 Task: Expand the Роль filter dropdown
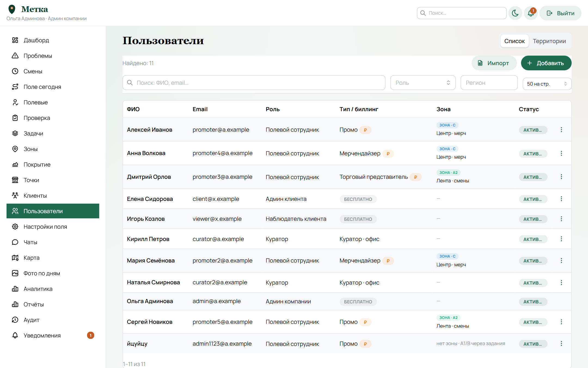tap(423, 83)
